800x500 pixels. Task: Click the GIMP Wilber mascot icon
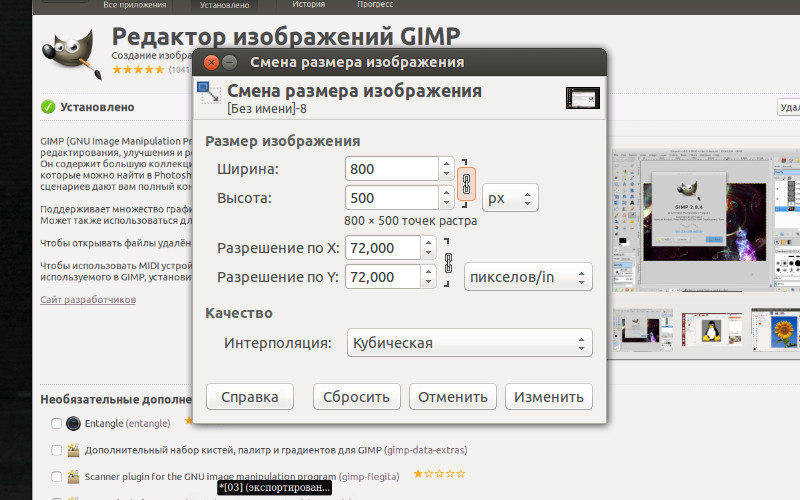(72, 54)
